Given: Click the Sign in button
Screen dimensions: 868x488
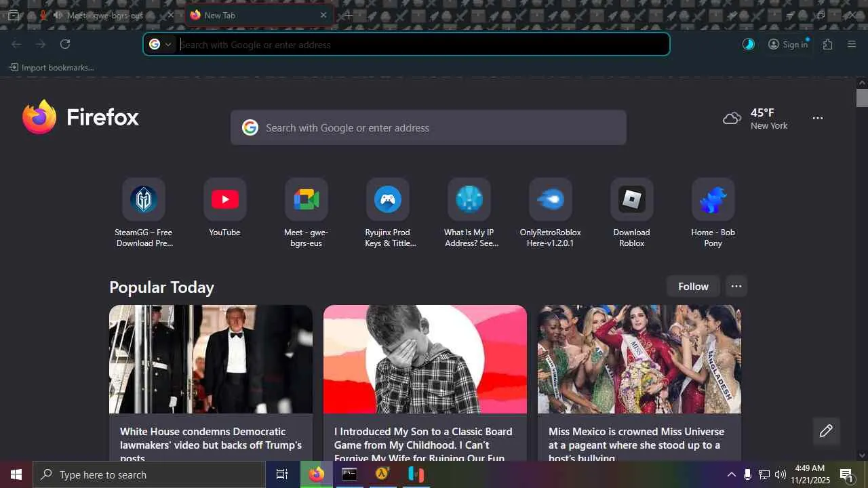Looking at the screenshot, I should (x=788, y=44).
